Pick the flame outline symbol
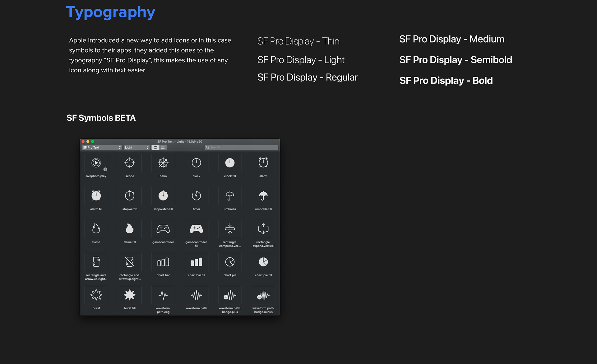The image size is (597, 364). pyautogui.click(x=96, y=229)
